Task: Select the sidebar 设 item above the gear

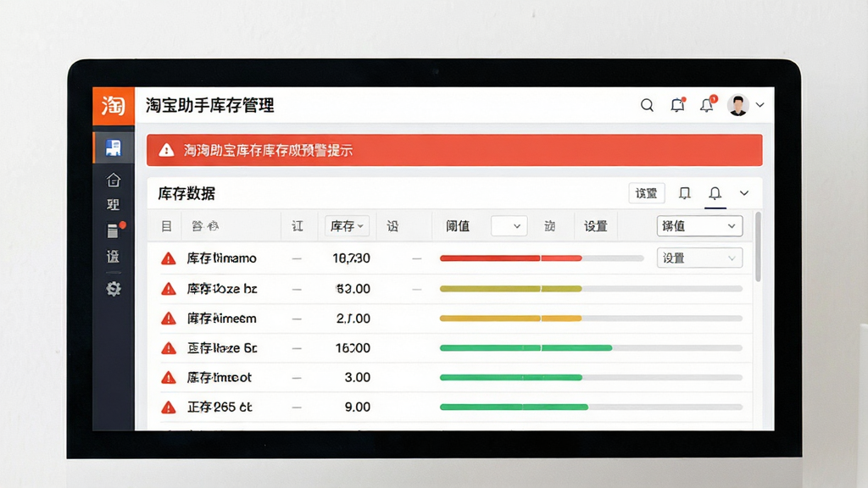Action: tap(113, 257)
